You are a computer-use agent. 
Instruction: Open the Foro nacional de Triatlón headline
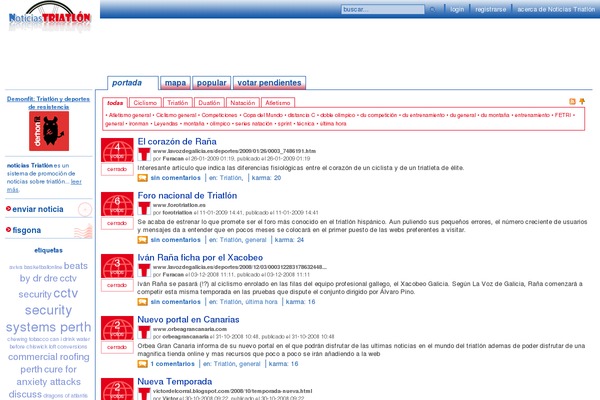[187, 196]
